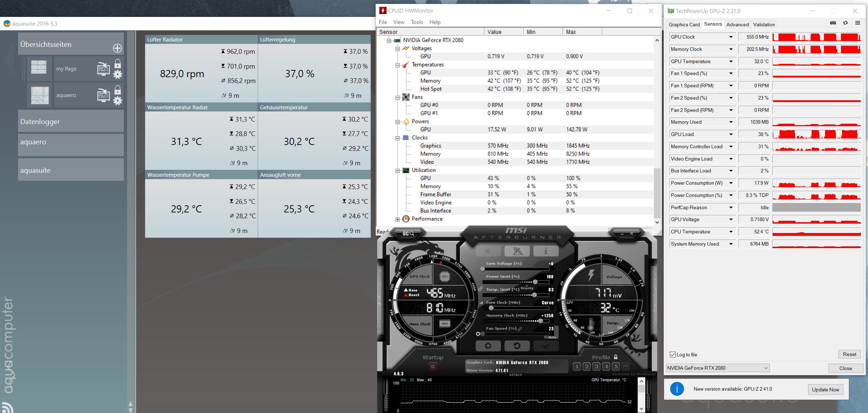
Task: Toggle Afterburner Windows startup button
Action: 433,367
